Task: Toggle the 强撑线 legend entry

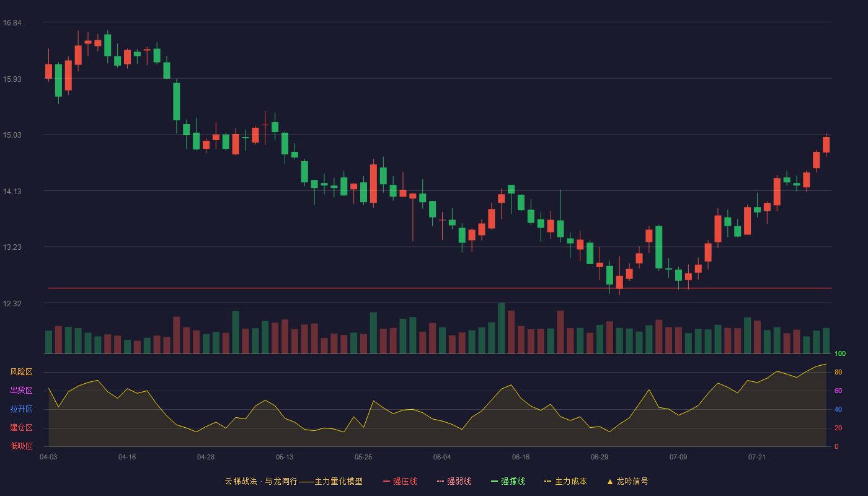Action: coord(508,481)
